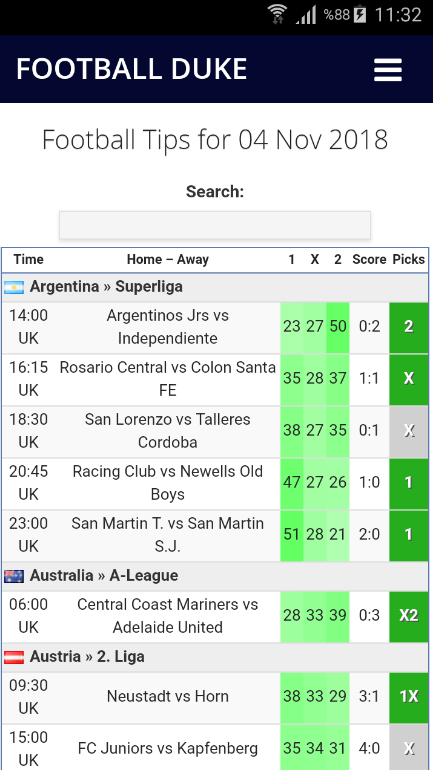The image size is (433, 770).
Task: Tap the Argentina flag icon
Action: [14, 287]
